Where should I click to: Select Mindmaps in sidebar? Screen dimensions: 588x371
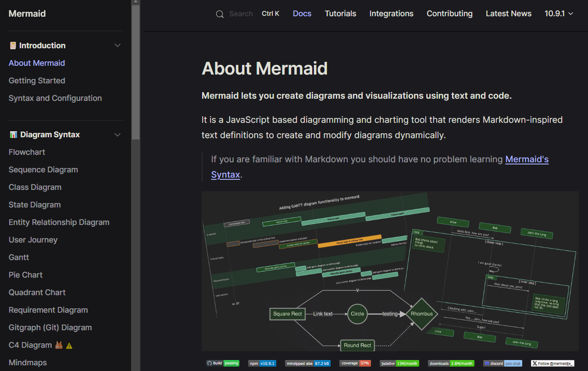pyautogui.click(x=28, y=363)
